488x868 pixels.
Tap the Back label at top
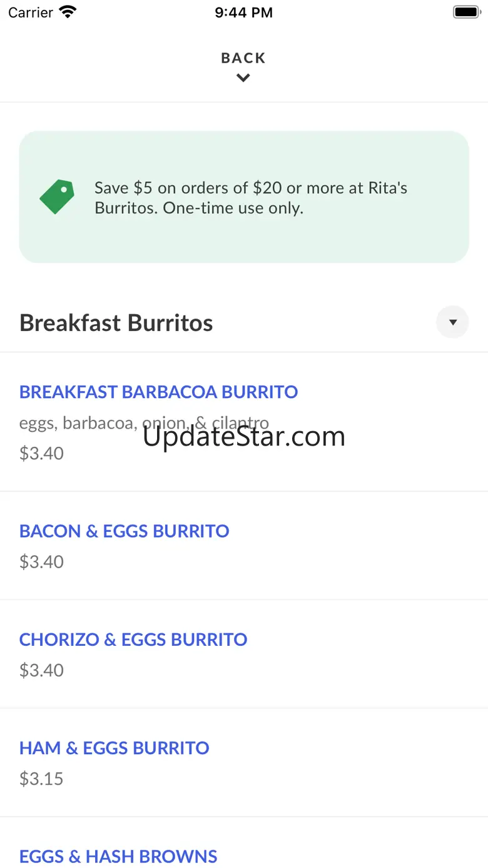click(243, 58)
